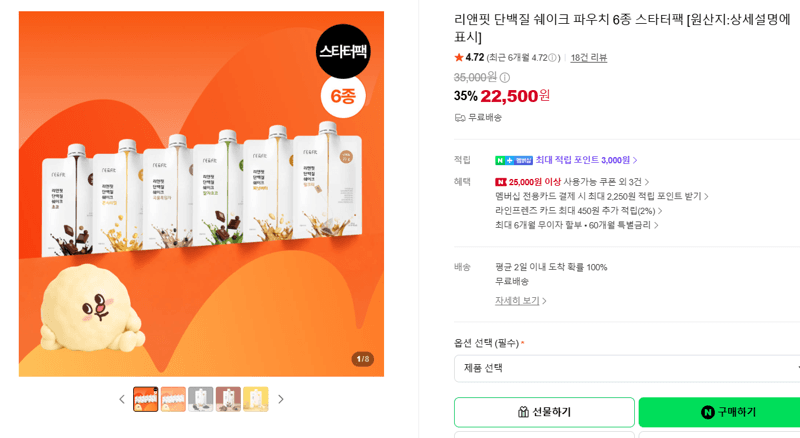
Task: Click the N+ 멤버십 badge icon
Action: (x=514, y=160)
